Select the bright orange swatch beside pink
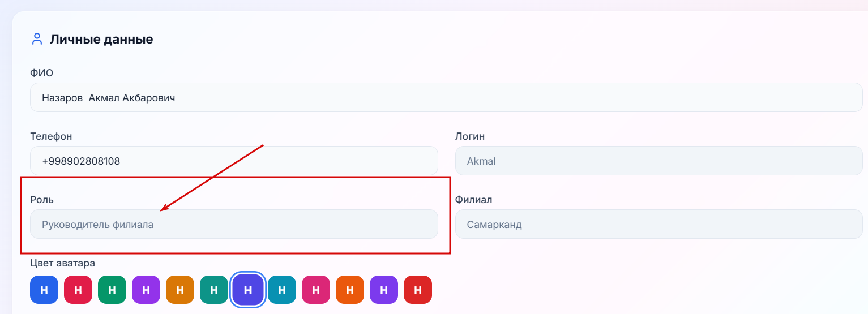 350,290
